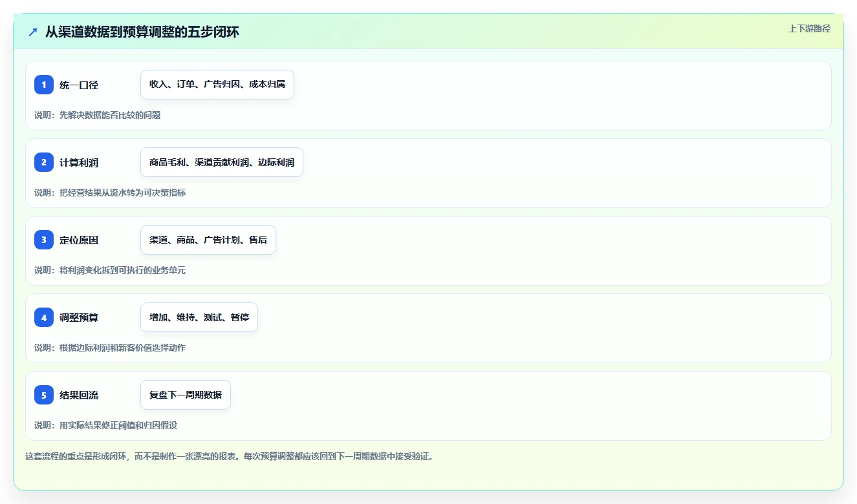Click the 结果回流 step title
The image size is (857, 504).
[79, 395]
